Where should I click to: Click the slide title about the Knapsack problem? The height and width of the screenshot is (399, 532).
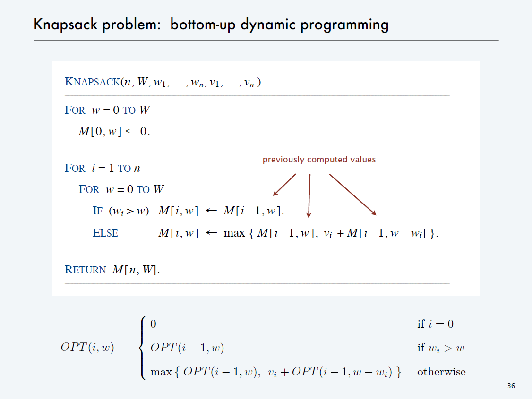tap(211, 25)
